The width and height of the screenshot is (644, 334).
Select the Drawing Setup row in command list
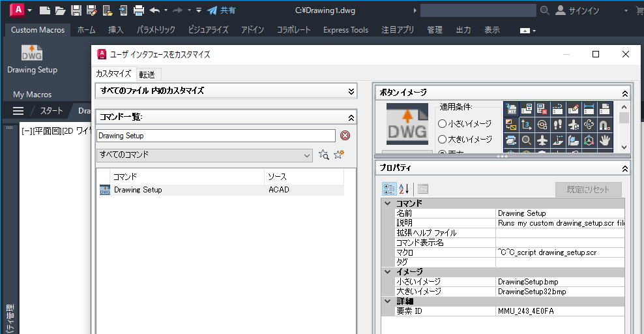click(x=221, y=190)
